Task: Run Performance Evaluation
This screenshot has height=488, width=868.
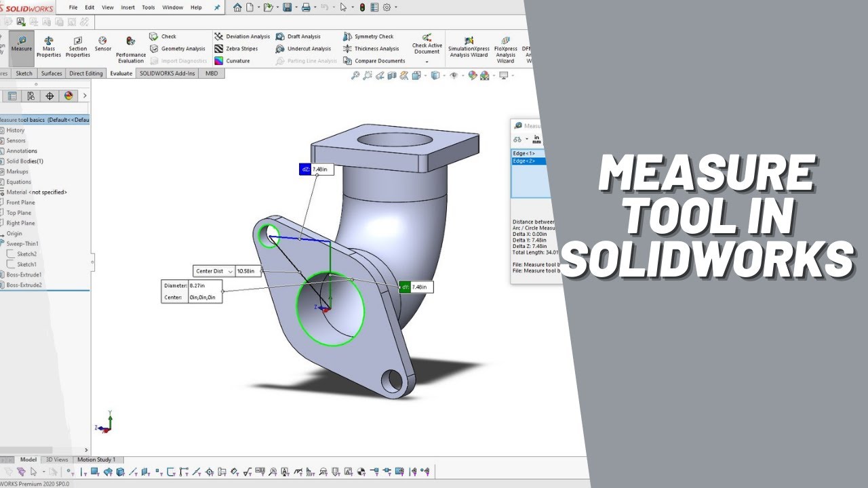Action: [x=131, y=49]
